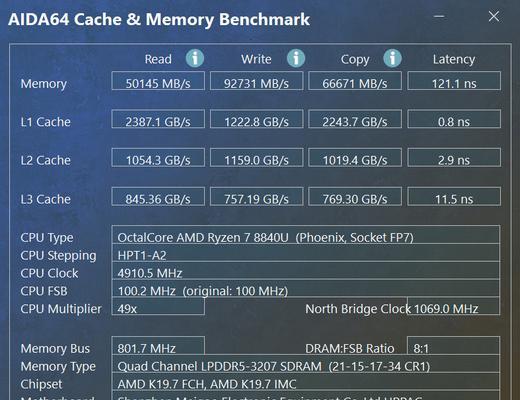Select the L3 Cache Latency 11.5 ns field
Screen dimensions: 520x400
coord(454,196)
